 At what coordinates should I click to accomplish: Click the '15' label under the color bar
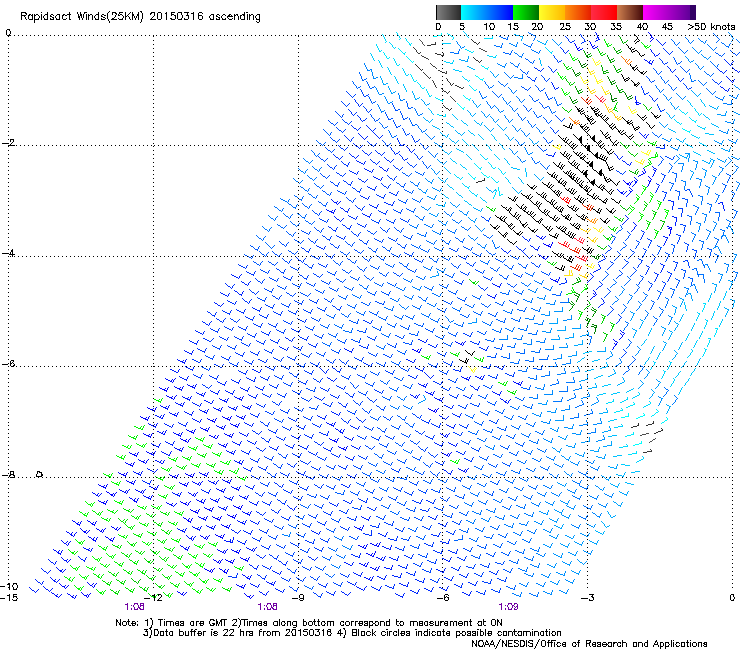click(513, 27)
